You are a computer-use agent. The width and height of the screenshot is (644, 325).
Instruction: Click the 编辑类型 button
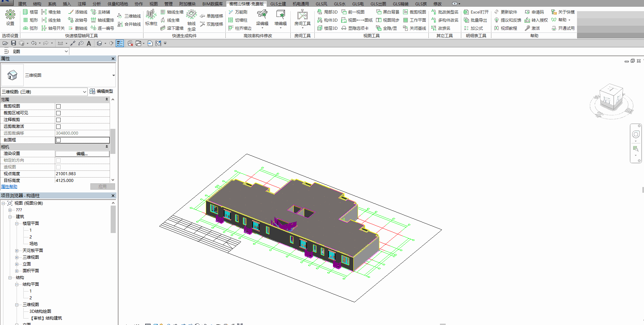coord(102,91)
